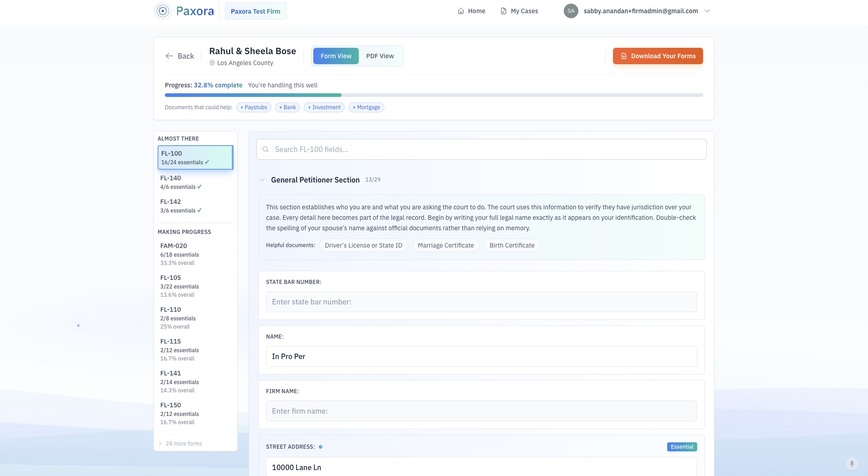Click the SA user avatar

click(571, 11)
